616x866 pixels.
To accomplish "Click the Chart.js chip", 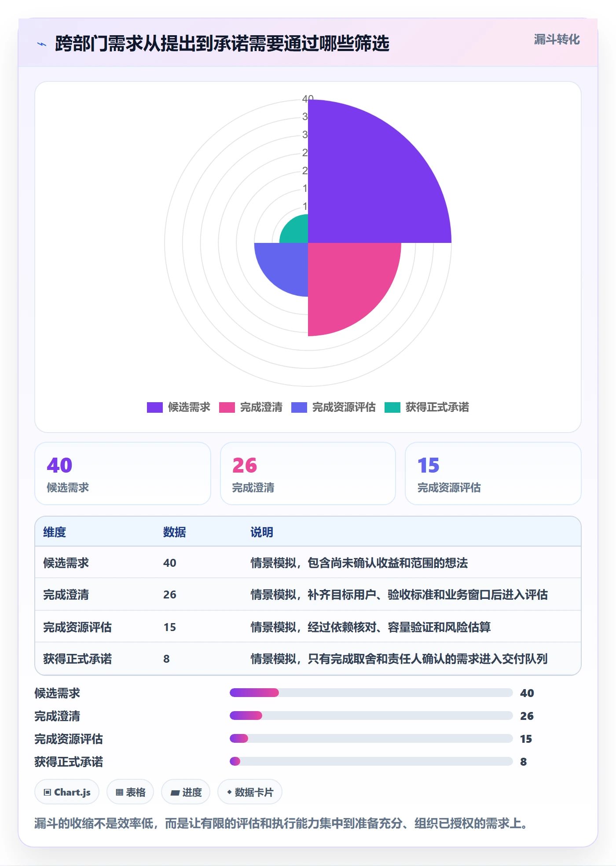I will (x=67, y=792).
